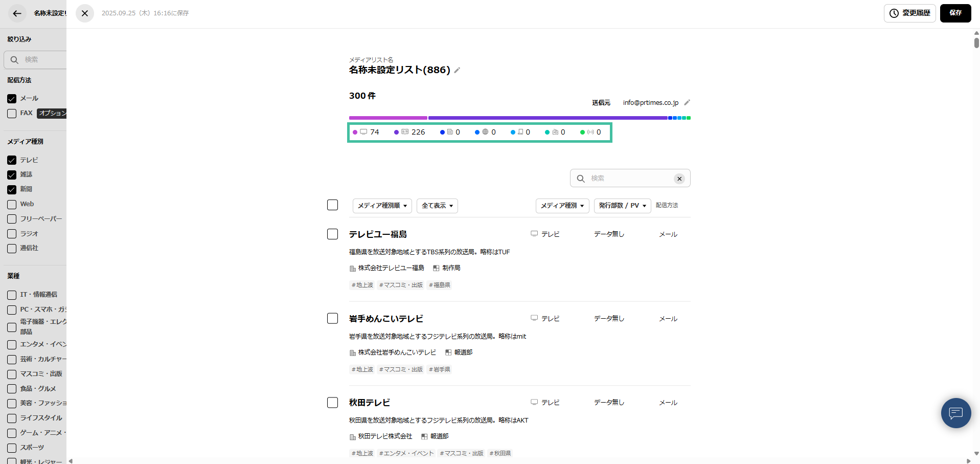
Task: Click the テレビ icon showing 74 media
Action: [364, 131]
